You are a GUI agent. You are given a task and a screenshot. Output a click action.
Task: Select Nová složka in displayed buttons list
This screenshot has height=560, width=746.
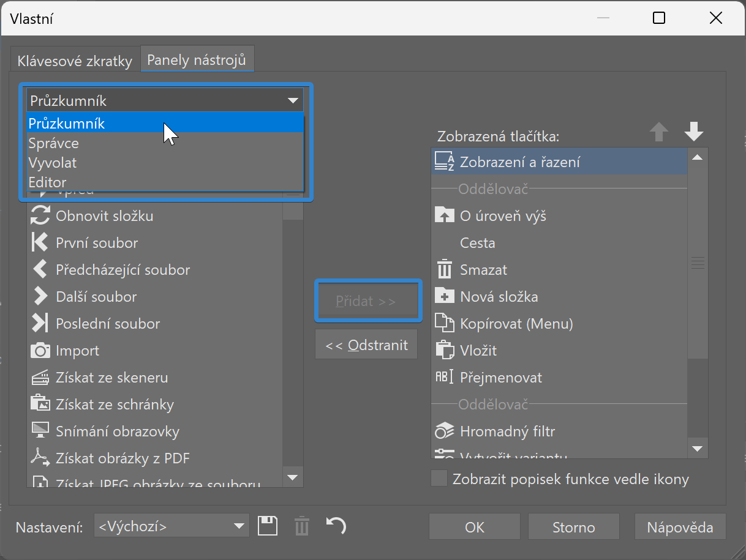click(499, 297)
